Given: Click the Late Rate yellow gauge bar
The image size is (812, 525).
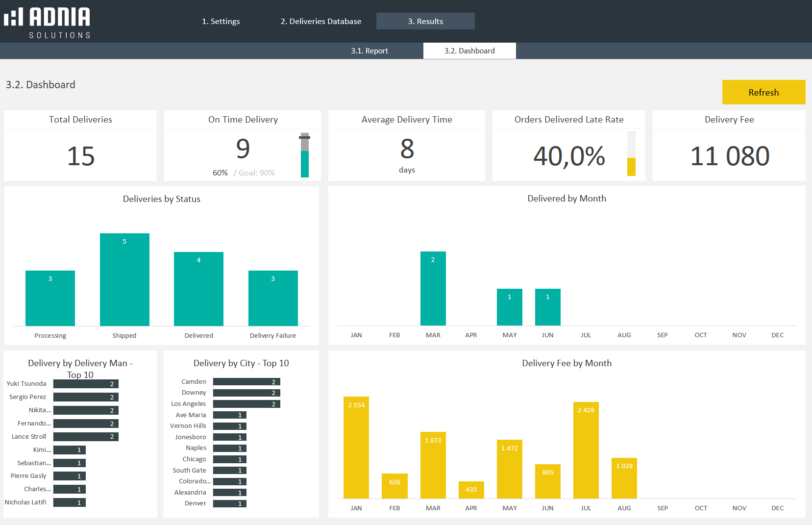Looking at the screenshot, I should (631, 166).
